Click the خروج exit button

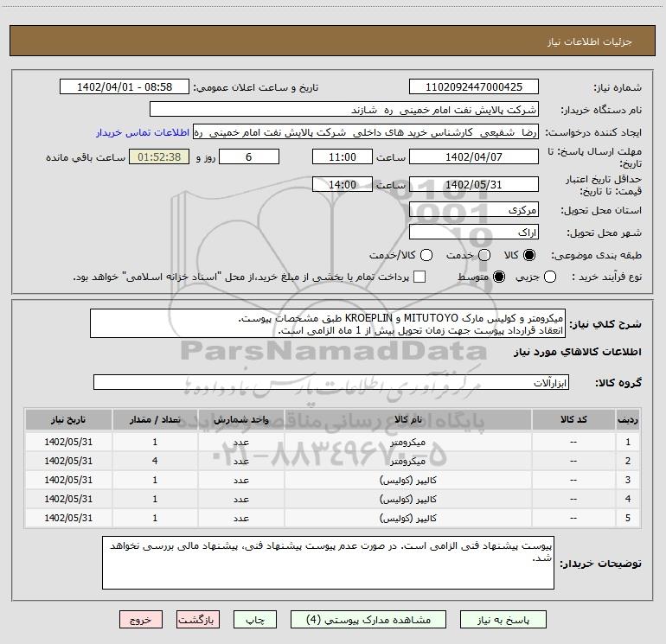141,620
